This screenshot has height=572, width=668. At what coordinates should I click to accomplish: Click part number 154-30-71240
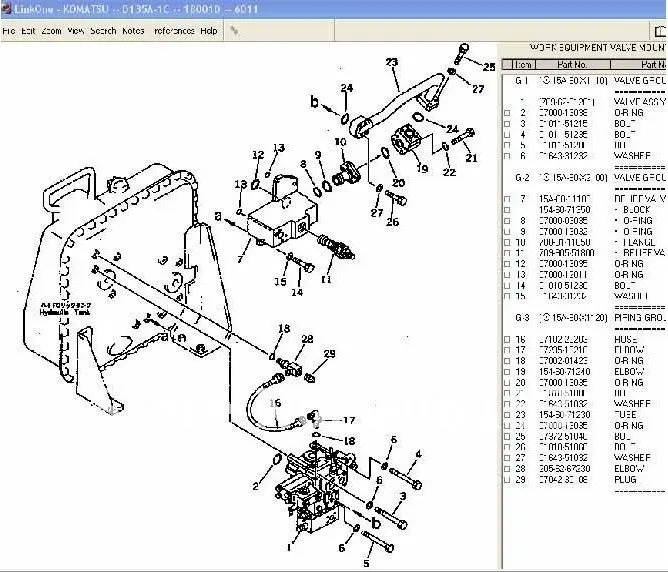564,372
